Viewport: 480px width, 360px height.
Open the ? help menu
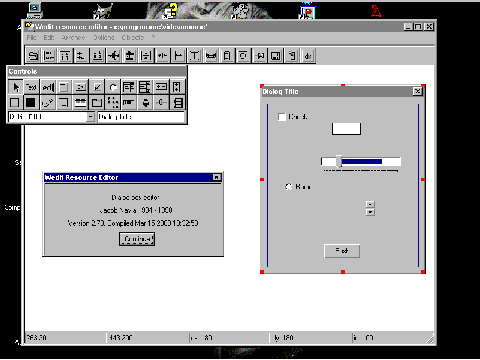[x=153, y=37]
